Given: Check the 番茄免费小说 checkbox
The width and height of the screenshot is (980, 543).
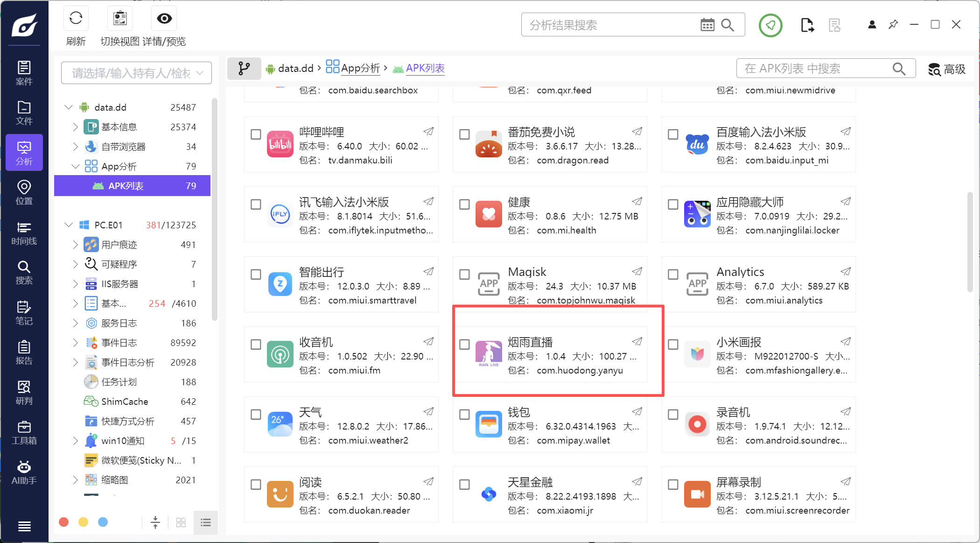Looking at the screenshot, I should click(x=464, y=134).
